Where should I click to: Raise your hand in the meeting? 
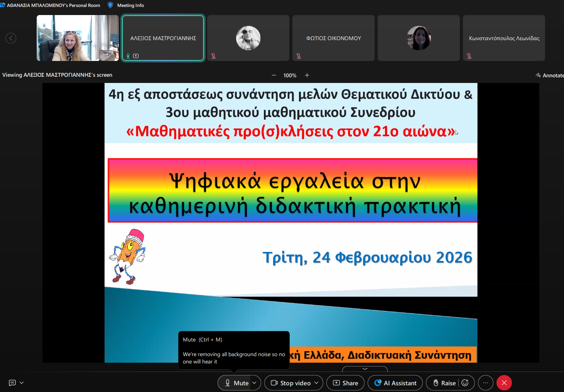(444, 383)
